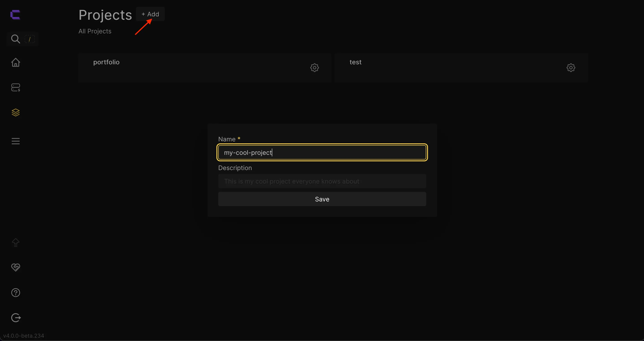Open settings gear for the test project
This screenshot has height=341, width=644.
click(571, 67)
